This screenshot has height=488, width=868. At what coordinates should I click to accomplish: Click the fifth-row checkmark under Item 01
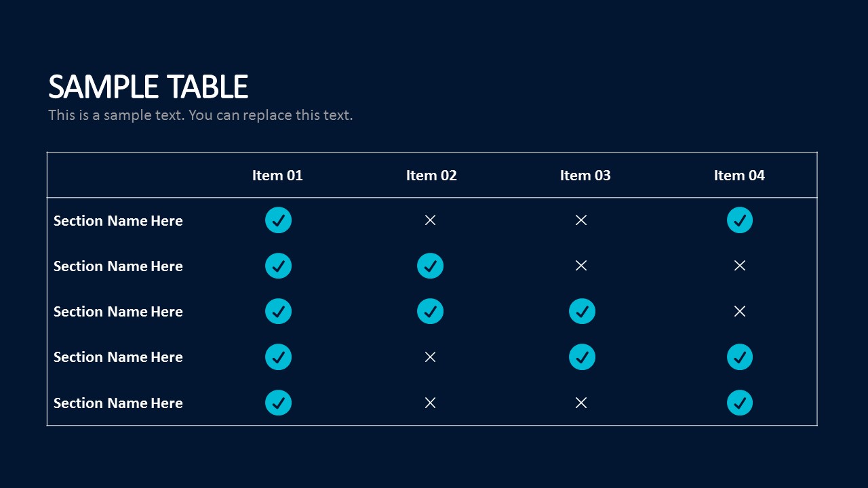click(278, 403)
